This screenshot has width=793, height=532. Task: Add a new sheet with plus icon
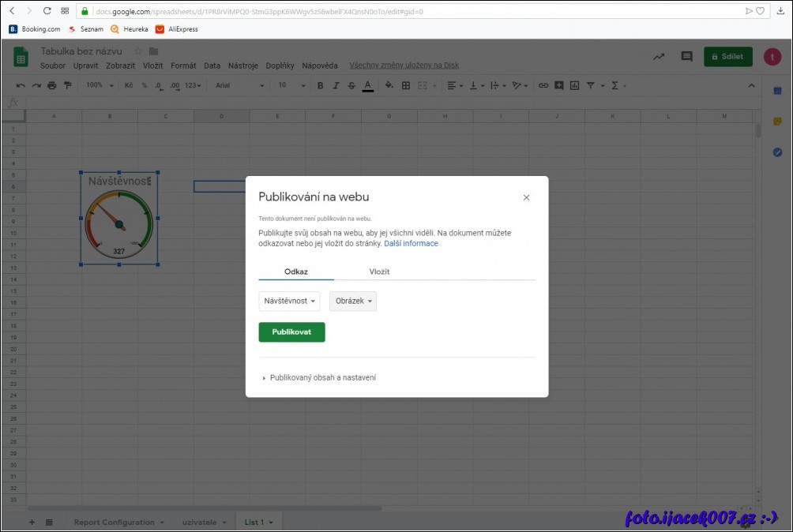pyautogui.click(x=32, y=523)
